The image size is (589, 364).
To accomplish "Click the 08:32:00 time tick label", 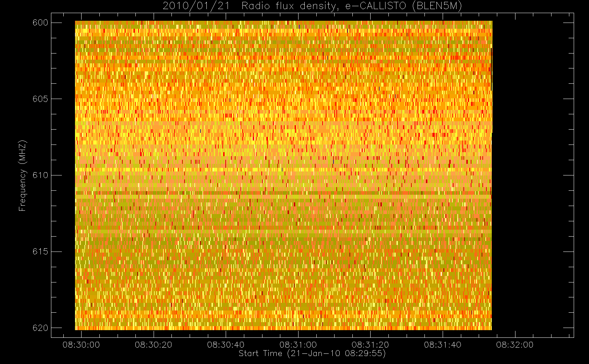I will (x=515, y=345).
